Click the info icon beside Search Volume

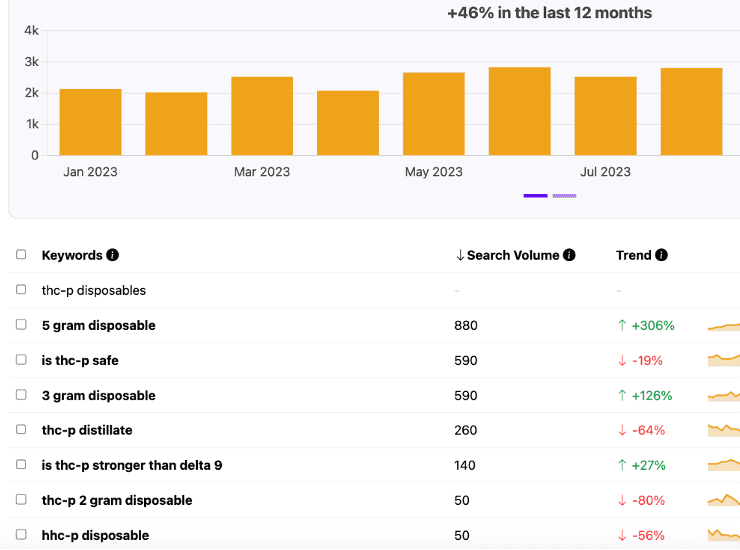[569, 255]
